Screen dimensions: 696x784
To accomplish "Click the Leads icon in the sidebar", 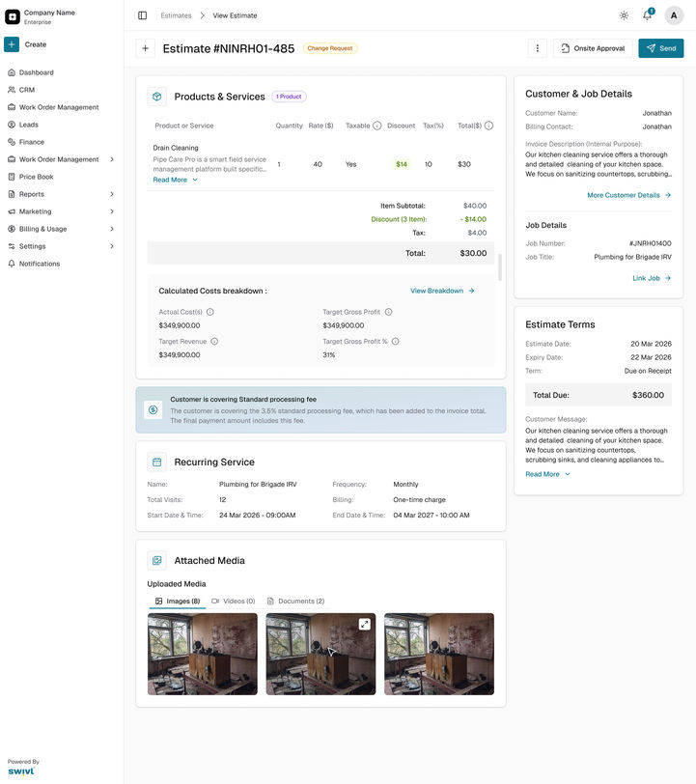I will tap(12, 125).
